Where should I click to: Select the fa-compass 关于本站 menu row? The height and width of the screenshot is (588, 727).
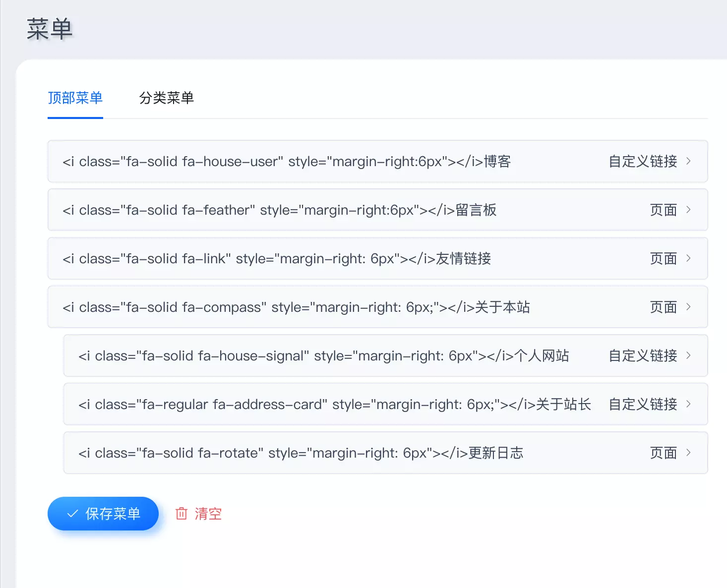click(x=296, y=307)
